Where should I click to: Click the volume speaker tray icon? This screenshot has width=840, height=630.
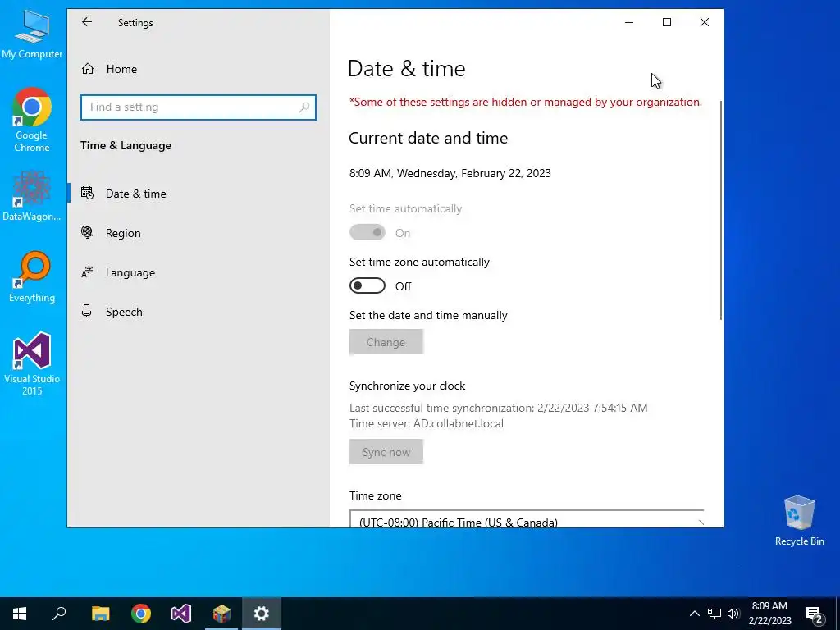point(733,614)
